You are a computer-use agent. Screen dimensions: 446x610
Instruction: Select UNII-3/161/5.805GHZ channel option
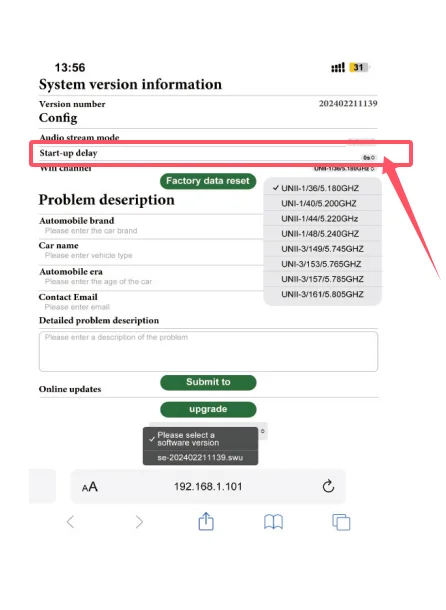[322, 294]
